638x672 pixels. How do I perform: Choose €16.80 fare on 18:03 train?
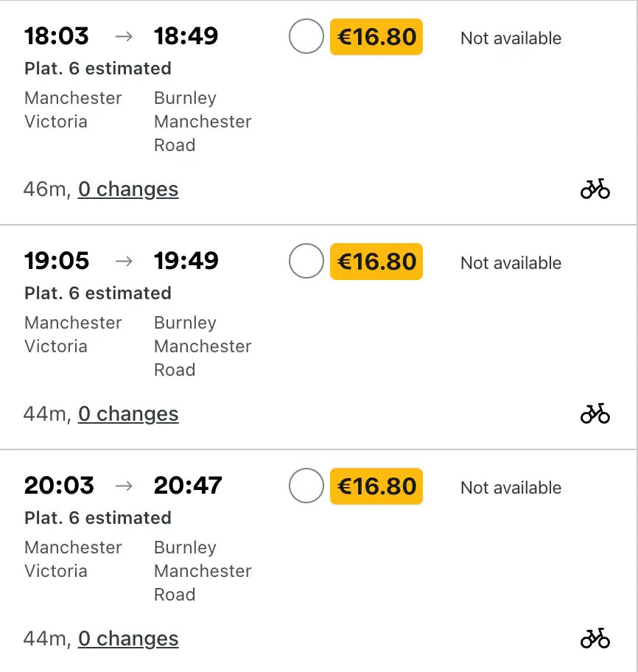click(376, 36)
